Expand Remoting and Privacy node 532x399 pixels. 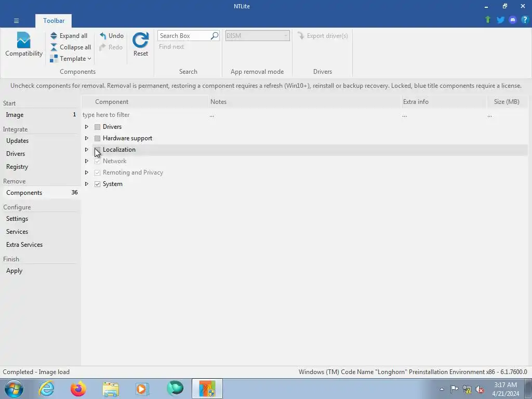(x=87, y=172)
